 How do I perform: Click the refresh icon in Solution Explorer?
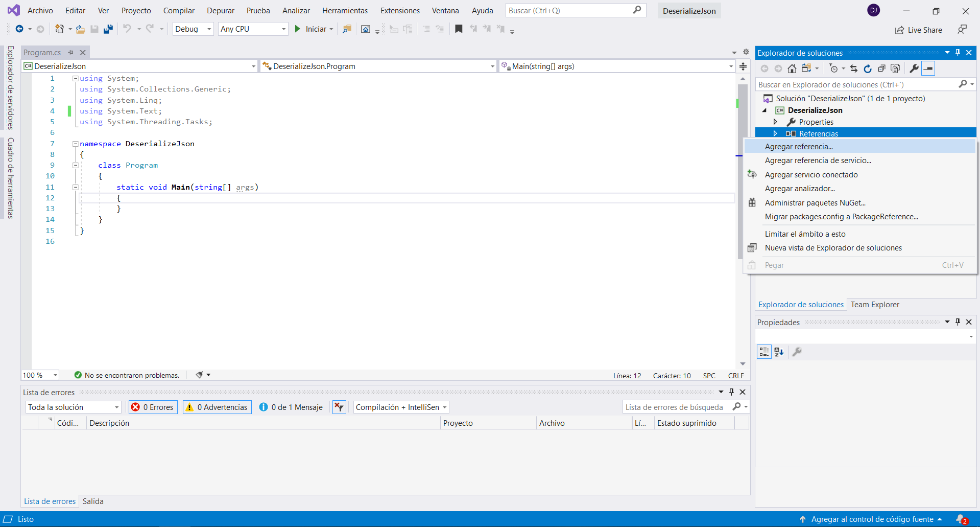point(867,68)
